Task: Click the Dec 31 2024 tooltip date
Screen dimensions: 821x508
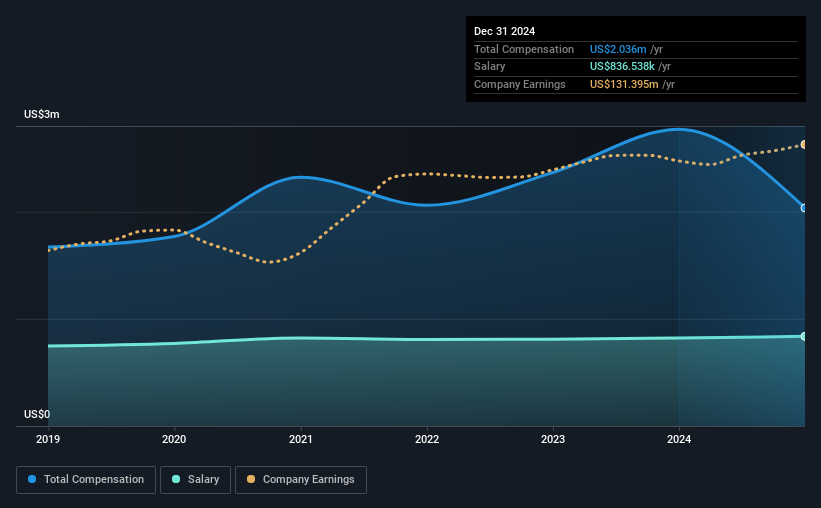Action: pos(504,31)
